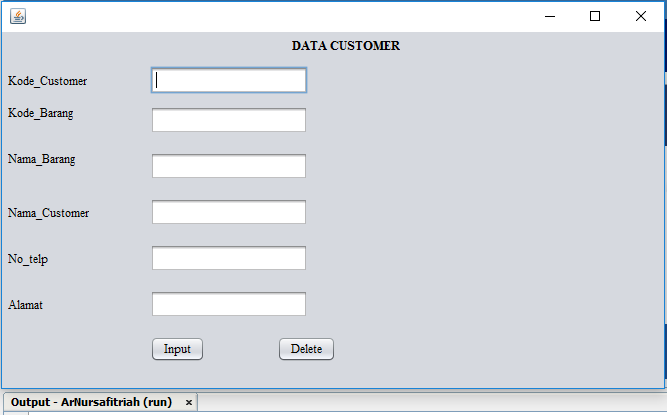Minimize the Data Customer window
The width and height of the screenshot is (667, 415).
tap(550, 17)
